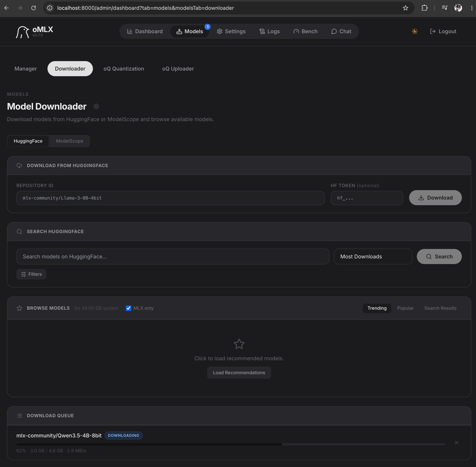The height and width of the screenshot is (467, 476).
Task: Focus the HF Token input field
Action: click(367, 198)
